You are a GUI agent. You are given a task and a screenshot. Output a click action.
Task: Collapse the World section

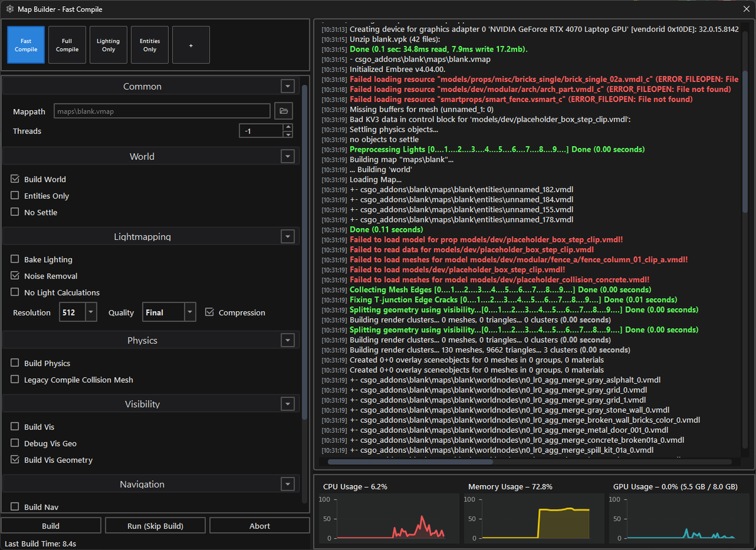(288, 156)
